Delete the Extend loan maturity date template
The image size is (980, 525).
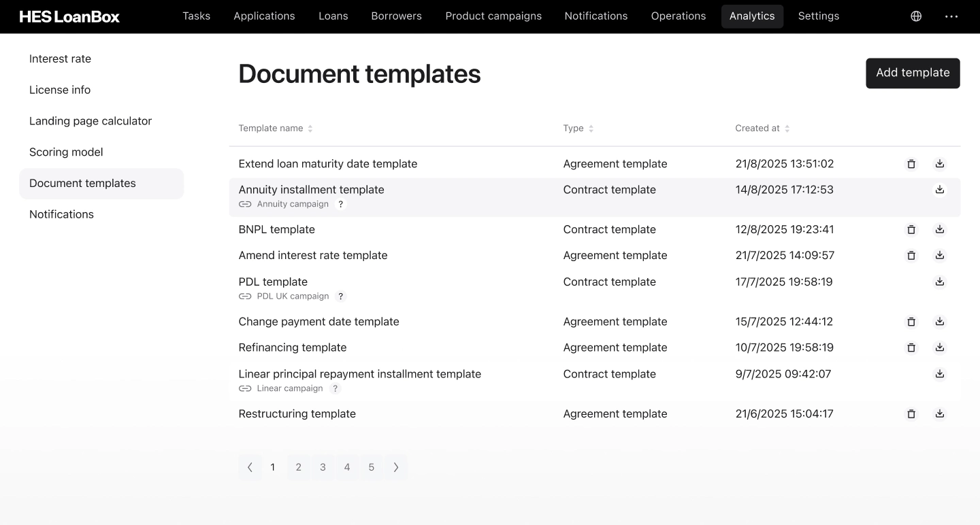point(911,164)
